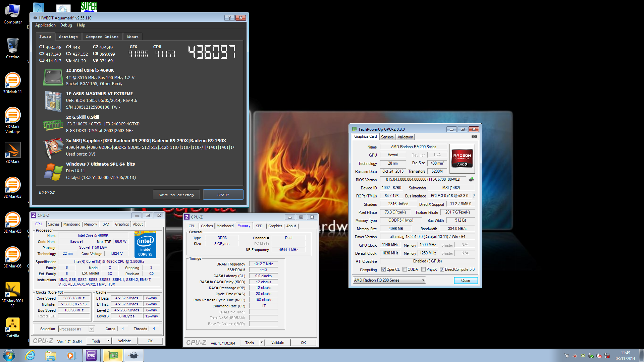
Task: Open the Help menu in Aquamark
Action: tap(81, 25)
